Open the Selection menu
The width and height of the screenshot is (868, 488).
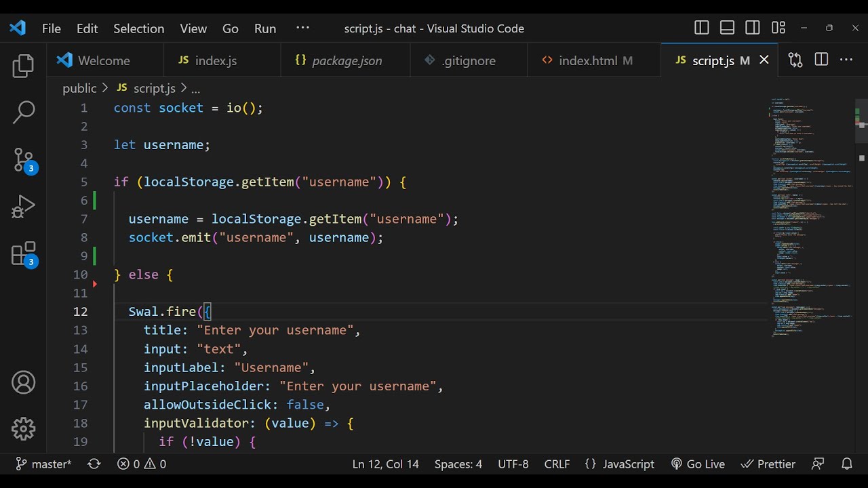[138, 28]
